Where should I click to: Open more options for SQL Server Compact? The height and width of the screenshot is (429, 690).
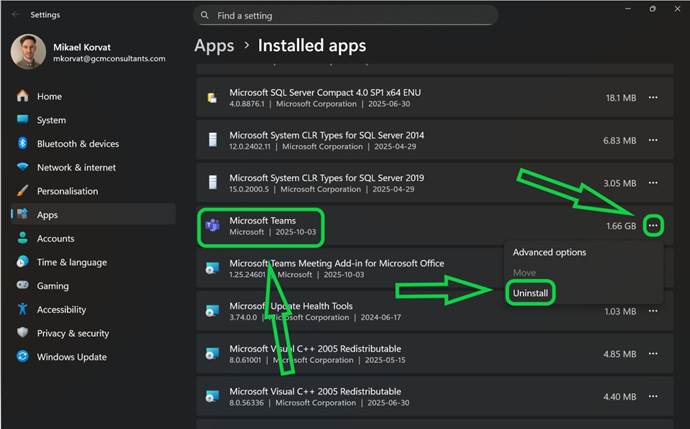coord(653,98)
